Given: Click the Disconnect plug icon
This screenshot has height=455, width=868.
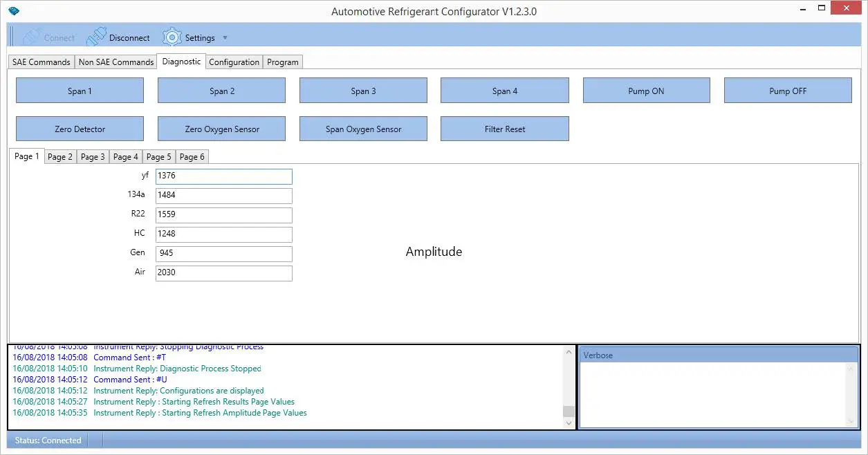Looking at the screenshot, I should click(96, 37).
